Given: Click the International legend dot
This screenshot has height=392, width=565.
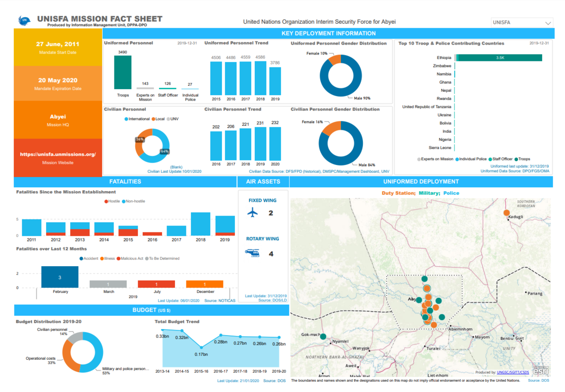Looking at the screenshot, I should point(126,119).
